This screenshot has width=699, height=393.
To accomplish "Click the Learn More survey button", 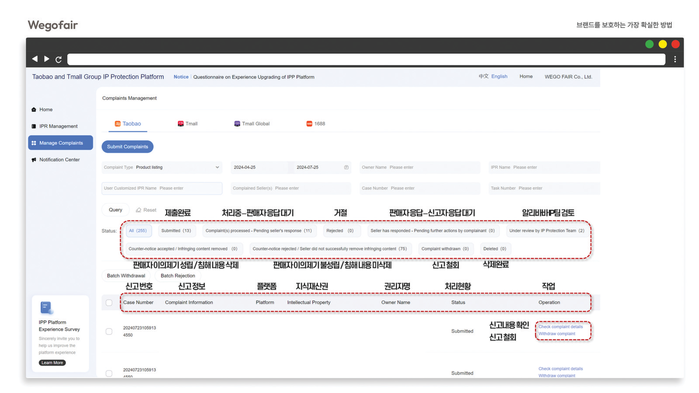I will 52,363.
